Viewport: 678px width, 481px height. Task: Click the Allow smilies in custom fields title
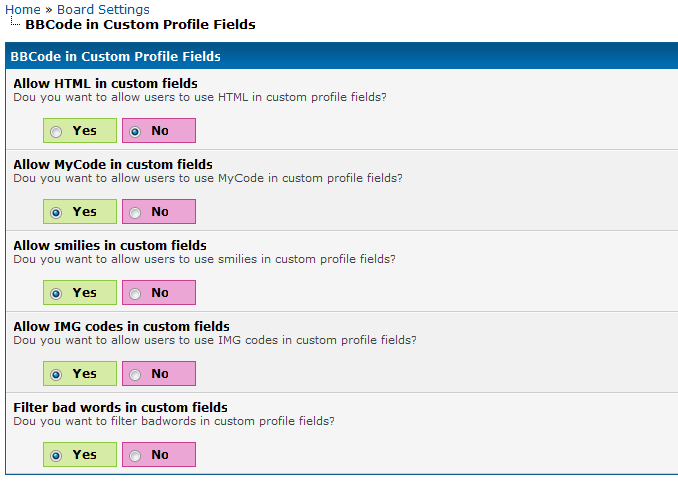coord(109,245)
